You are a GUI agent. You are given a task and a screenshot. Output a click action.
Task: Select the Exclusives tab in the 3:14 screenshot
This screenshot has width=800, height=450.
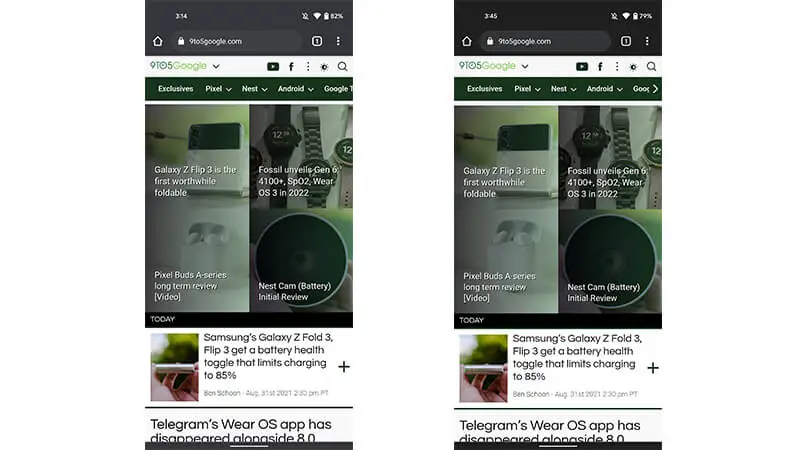tap(176, 89)
